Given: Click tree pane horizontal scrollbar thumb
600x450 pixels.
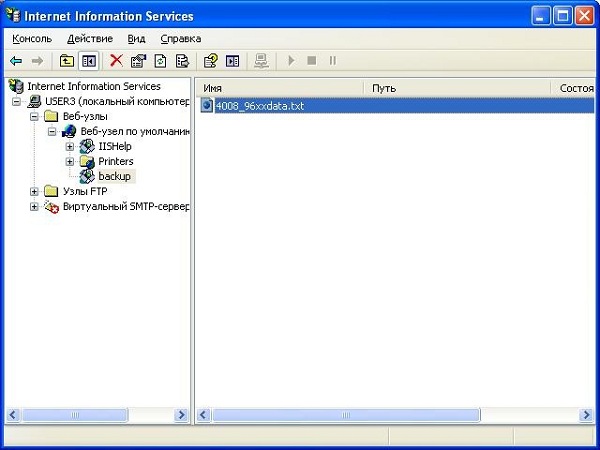Looking at the screenshot, I should pyautogui.click(x=75, y=415).
